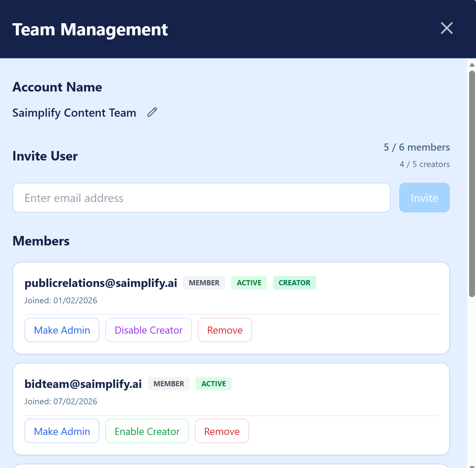Click the '4 / 5 creators' count
The image size is (476, 468).
(x=425, y=164)
